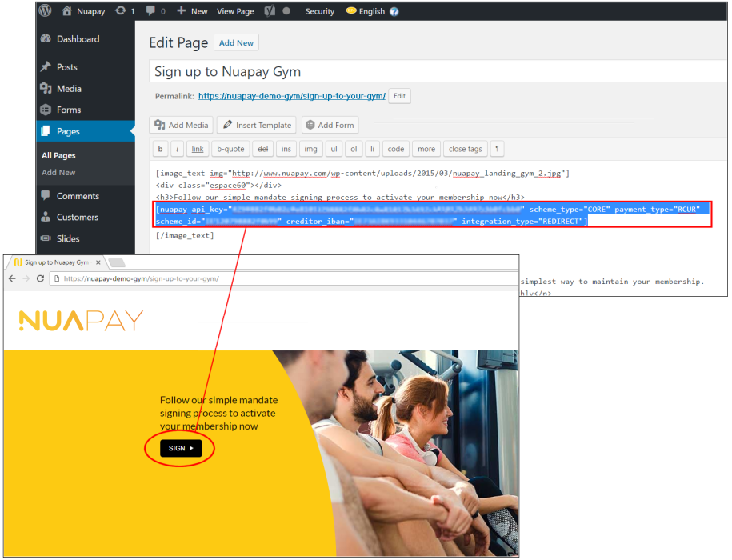Image resolution: width=732 pixels, height=560 pixels.
Task: Open the permalink URL link
Action: (292, 96)
